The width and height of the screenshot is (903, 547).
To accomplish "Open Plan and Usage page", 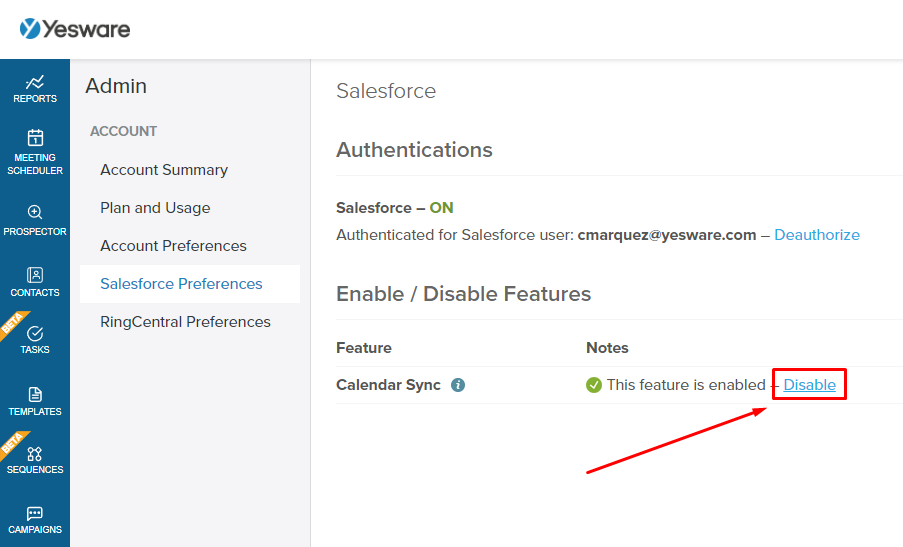I will point(155,208).
